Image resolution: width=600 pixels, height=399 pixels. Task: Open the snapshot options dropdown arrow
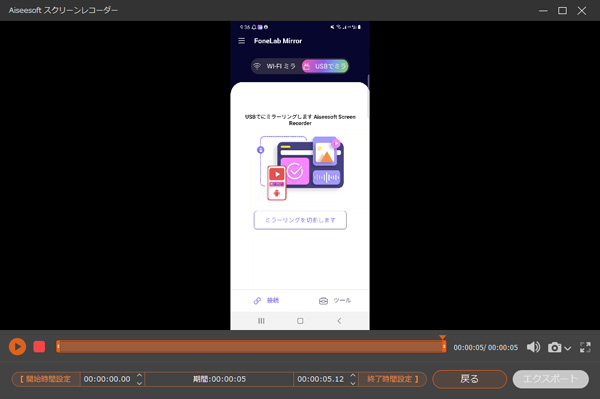tap(567, 348)
